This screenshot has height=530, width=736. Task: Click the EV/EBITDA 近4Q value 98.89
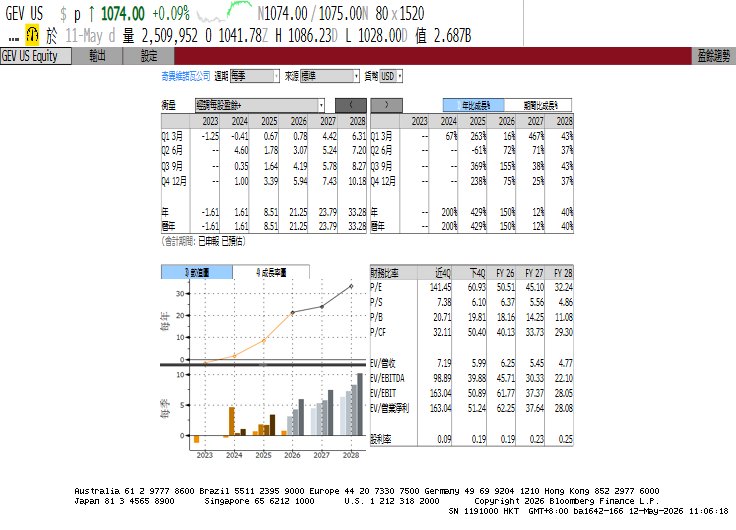[x=442, y=378]
